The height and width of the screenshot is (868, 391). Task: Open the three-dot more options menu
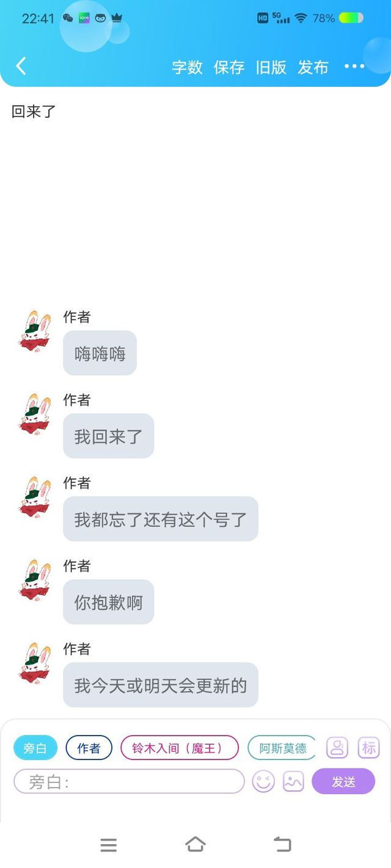pyautogui.click(x=354, y=67)
